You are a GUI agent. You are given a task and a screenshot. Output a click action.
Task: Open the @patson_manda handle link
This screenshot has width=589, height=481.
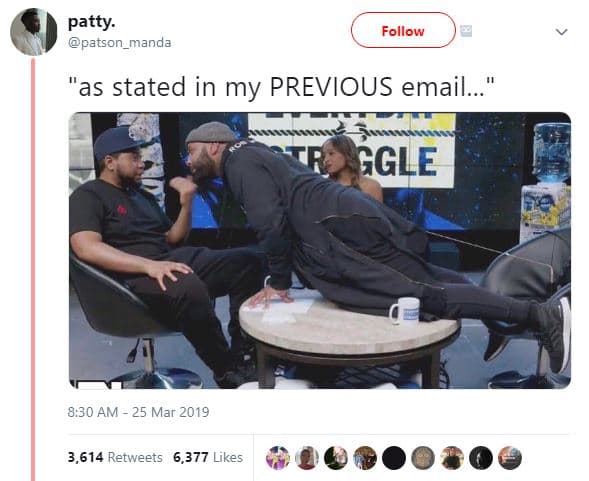pos(119,42)
